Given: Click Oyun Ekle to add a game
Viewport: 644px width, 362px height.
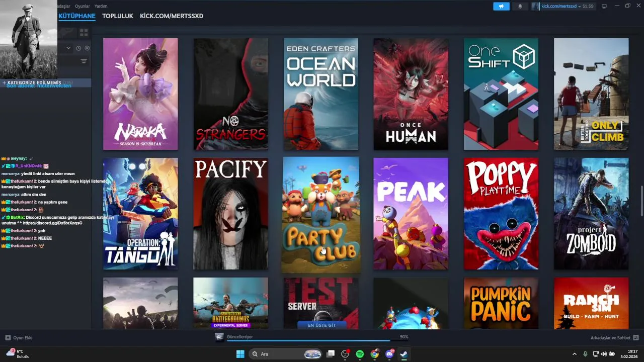Looking at the screenshot, I should 19,337.
